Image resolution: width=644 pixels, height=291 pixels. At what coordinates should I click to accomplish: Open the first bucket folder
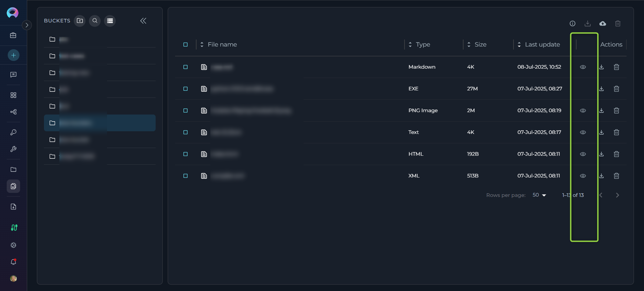click(100, 39)
